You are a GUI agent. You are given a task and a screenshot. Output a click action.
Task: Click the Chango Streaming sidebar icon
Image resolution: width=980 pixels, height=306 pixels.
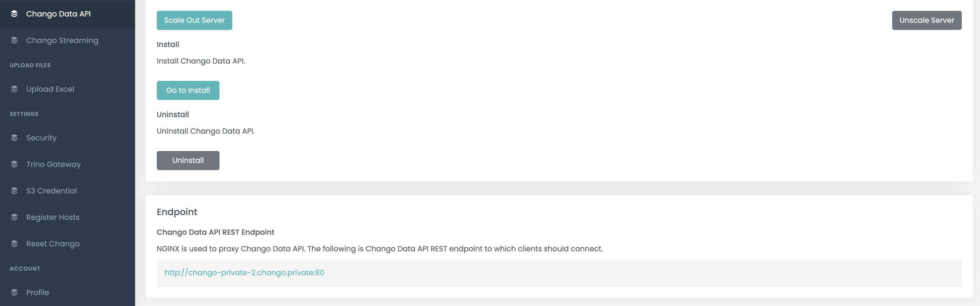click(15, 40)
